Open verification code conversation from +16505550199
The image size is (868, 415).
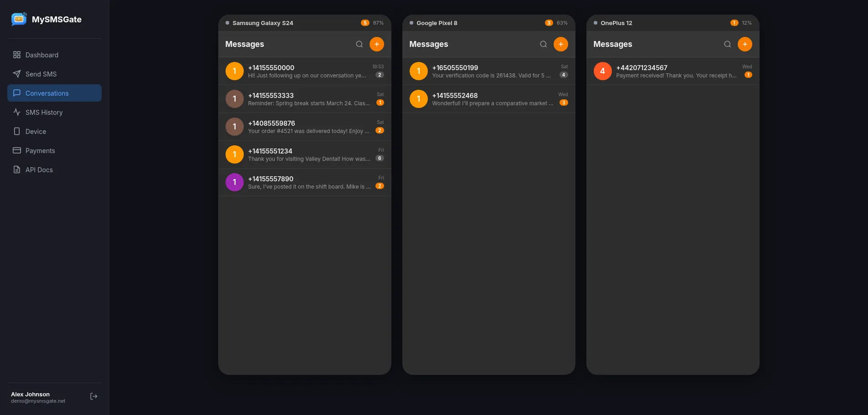click(488, 71)
